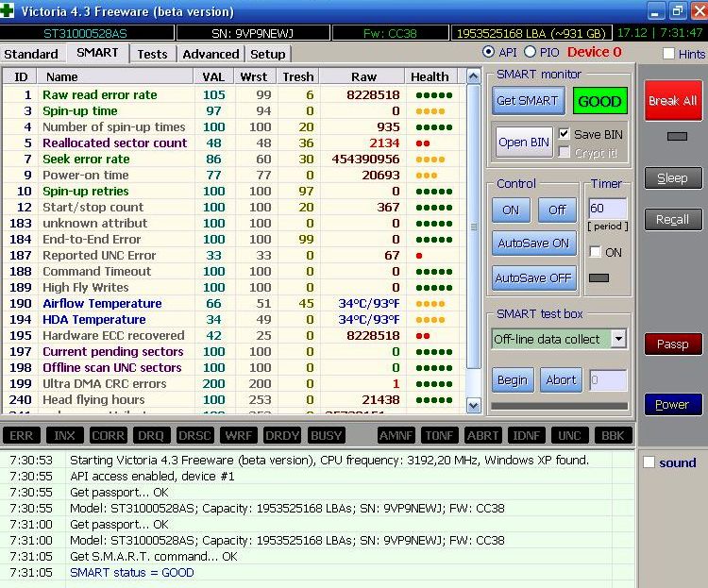This screenshot has width=708, height=588.
Task: Click health dots for Reallocated sector count
Action: [423, 143]
